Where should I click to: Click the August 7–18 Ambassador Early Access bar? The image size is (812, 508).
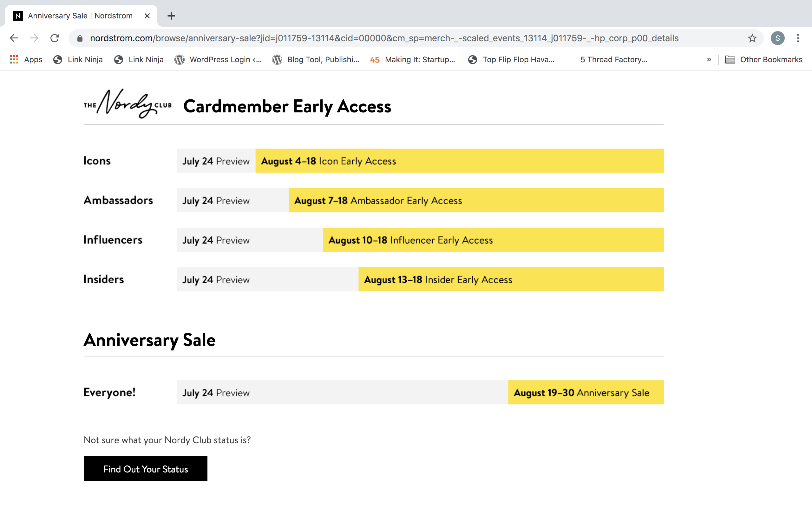476,200
